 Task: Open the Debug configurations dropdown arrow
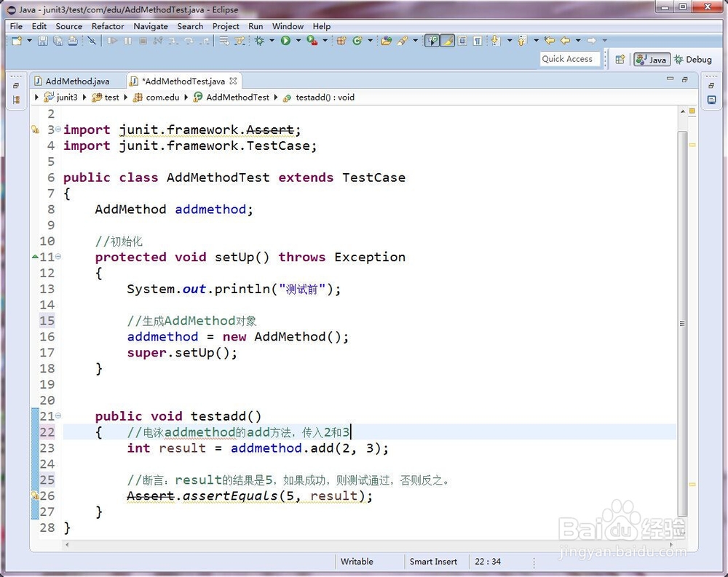pyautogui.click(x=272, y=41)
